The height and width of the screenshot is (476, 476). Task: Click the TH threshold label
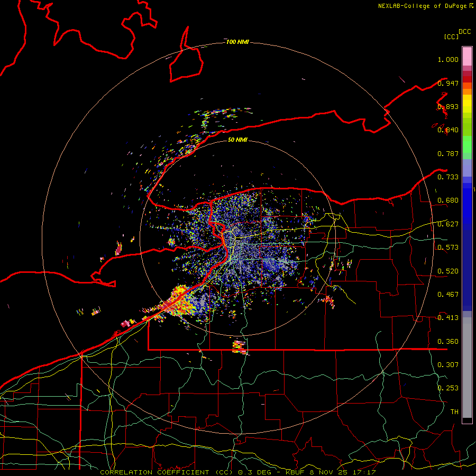(x=454, y=412)
